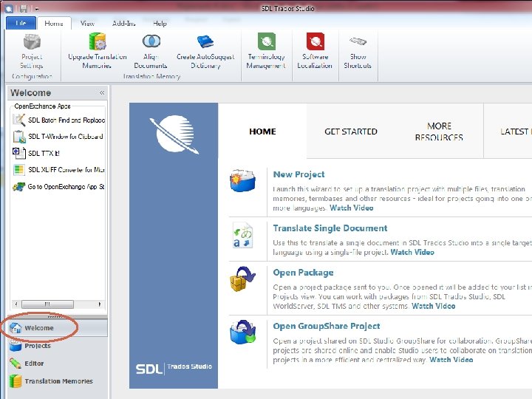Launch SDL T-Window for Clipboard app
This screenshot has width=532, height=399.
pyautogui.click(x=58, y=137)
